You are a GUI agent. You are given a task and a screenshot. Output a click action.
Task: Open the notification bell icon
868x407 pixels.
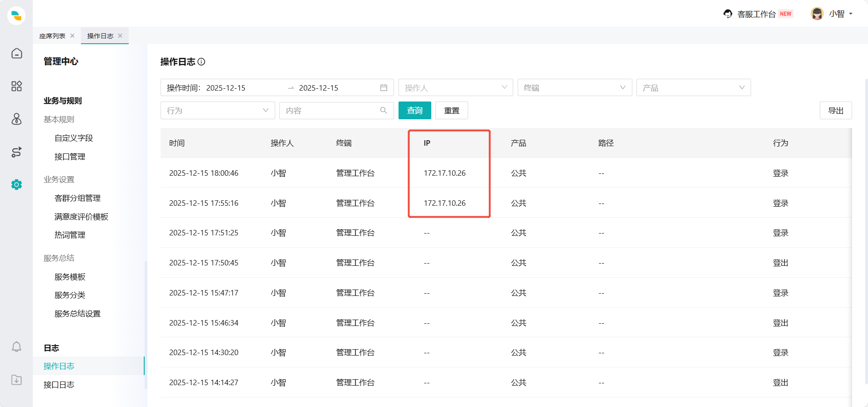coord(16,347)
